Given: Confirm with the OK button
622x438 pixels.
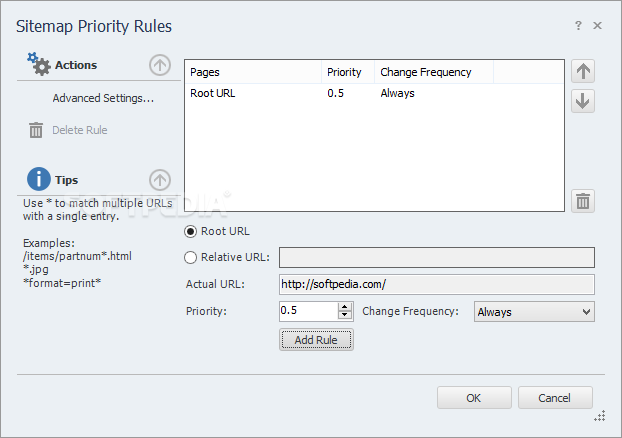Looking at the screenshot, I should pyautogui.click(x=474, y=398).
